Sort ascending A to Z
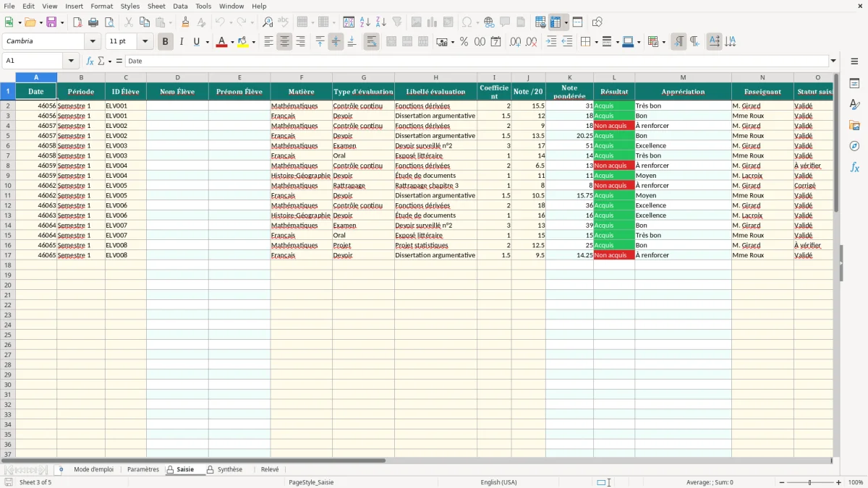 365,22
